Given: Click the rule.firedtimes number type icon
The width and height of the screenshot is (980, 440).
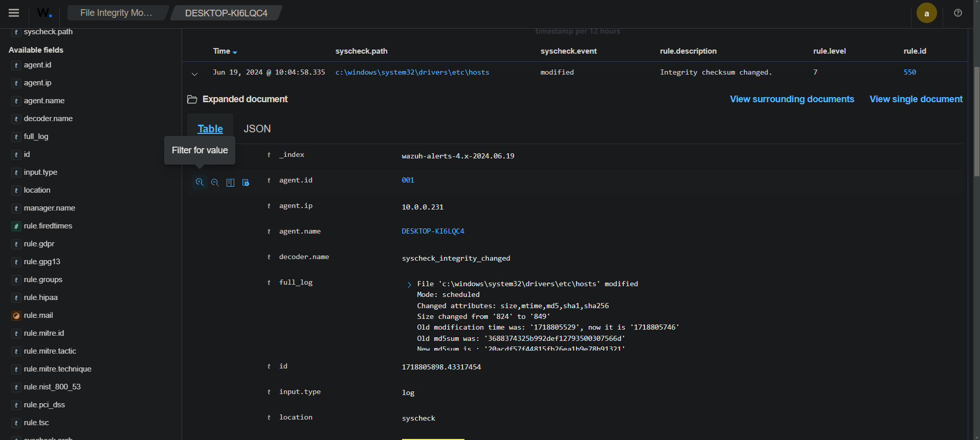Looking at the screenshot, I should coord(16,226).
